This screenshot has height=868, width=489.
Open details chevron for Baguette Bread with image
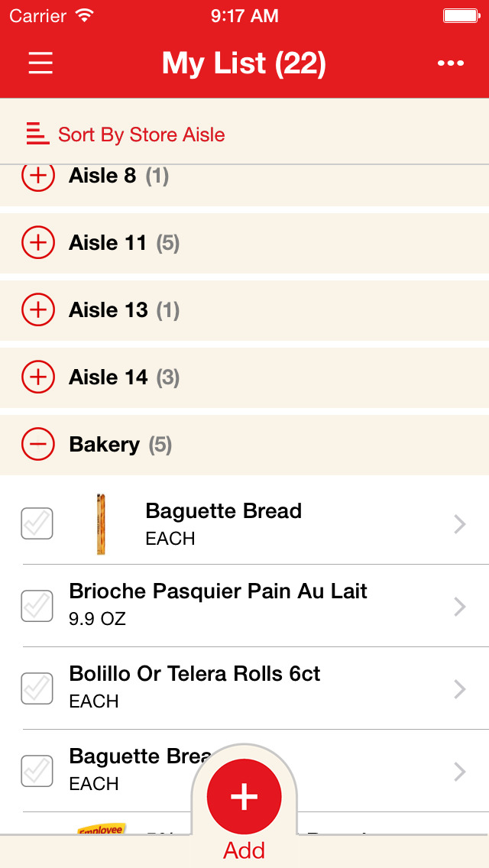[459, 524]
